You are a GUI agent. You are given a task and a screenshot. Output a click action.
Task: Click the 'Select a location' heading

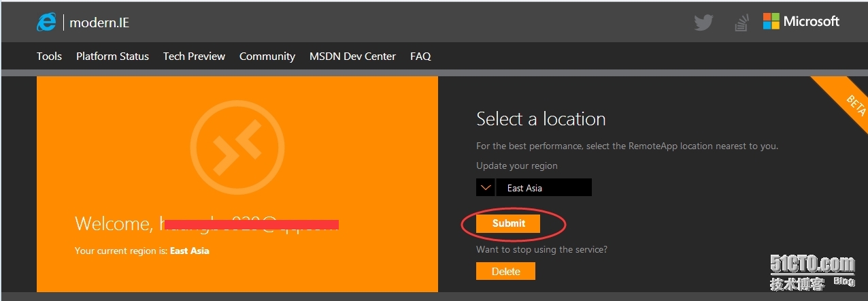(541, 119)
